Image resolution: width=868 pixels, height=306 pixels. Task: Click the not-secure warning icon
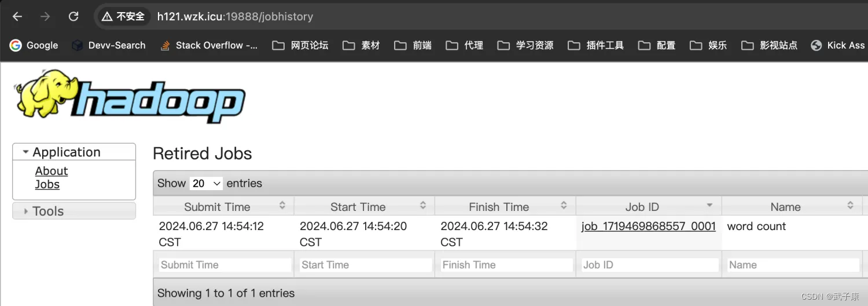tap(107, 16)
